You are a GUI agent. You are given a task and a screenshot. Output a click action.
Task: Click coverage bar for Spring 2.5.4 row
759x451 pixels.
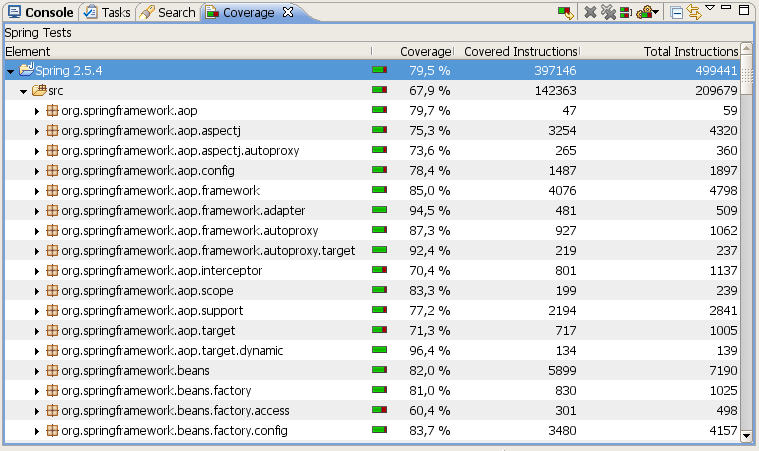point(380,70)
